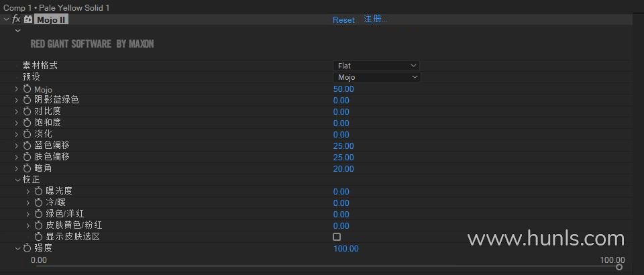Enable stopwatch for 淡化
This screenshot has height=275, width=644.
pyautogui.click(x=27, y=133)
